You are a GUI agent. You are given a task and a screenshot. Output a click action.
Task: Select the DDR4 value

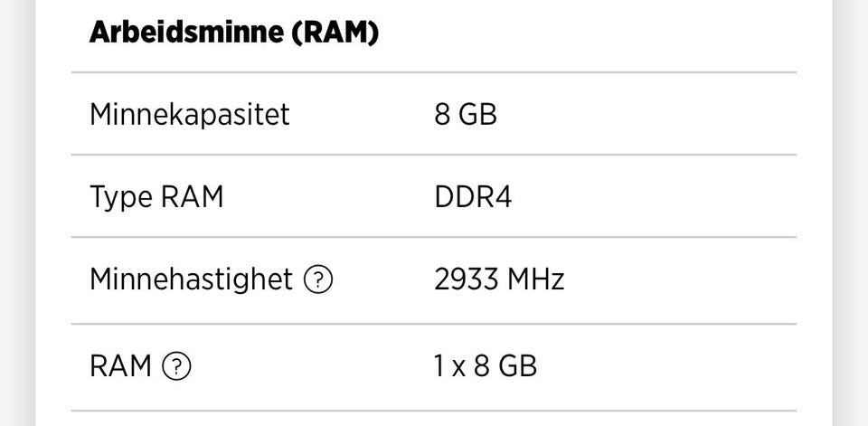coord(473,198)
